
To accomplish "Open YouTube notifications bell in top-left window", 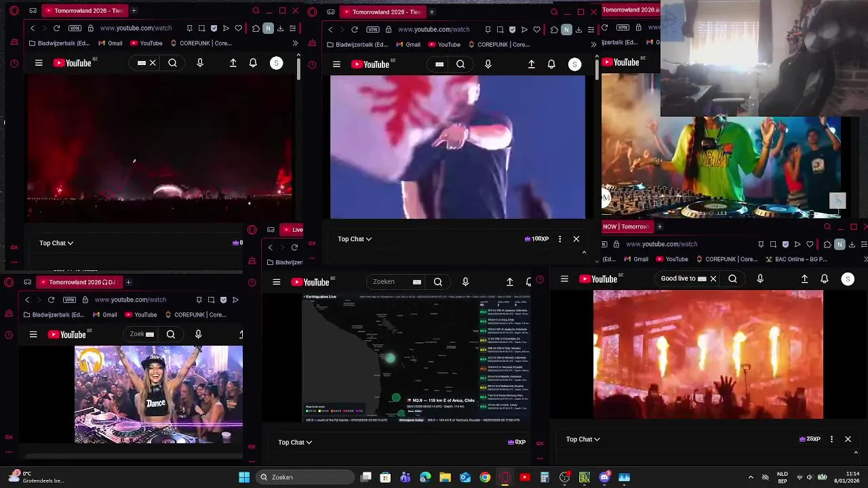I will (x=253, y=63).
